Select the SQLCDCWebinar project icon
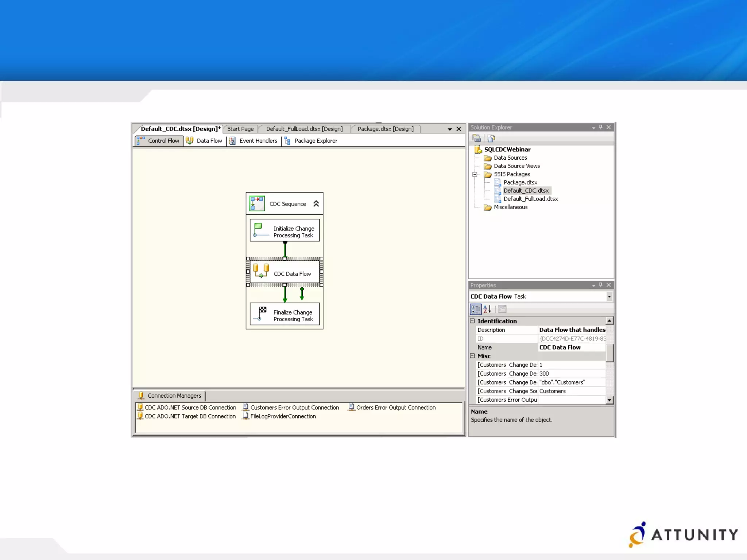747x560 pixels. click(x=478, y=149)
